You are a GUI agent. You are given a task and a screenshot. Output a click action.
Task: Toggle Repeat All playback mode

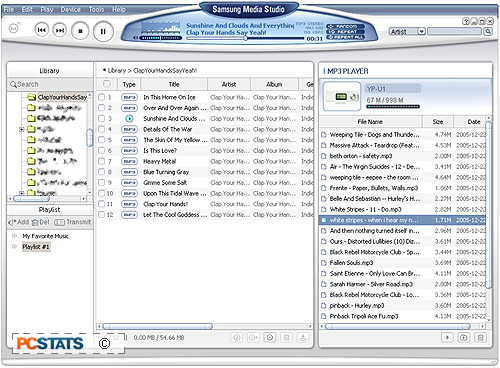345,37
